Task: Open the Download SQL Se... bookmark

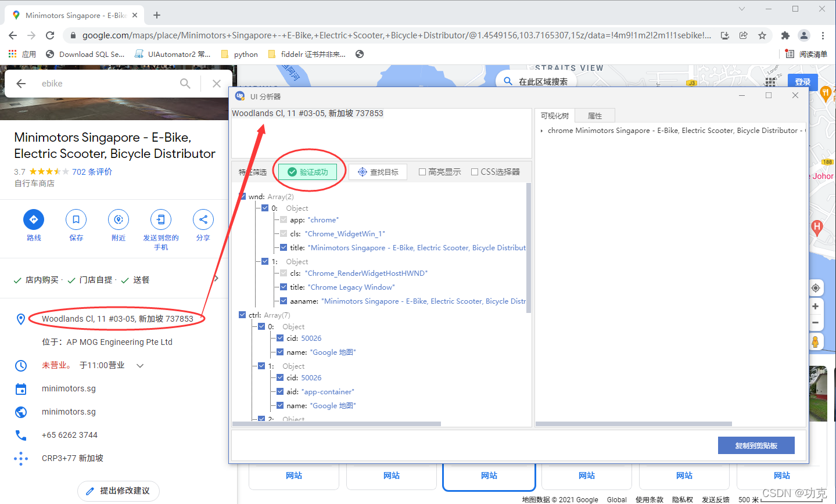Action: click(x=85, y=54)
